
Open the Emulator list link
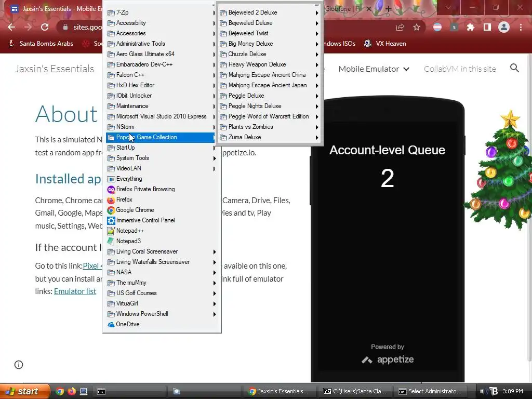tap(75, 291)
